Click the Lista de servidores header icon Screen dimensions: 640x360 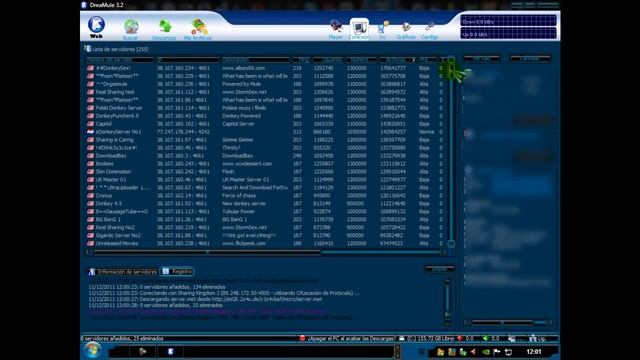[87, 49]
